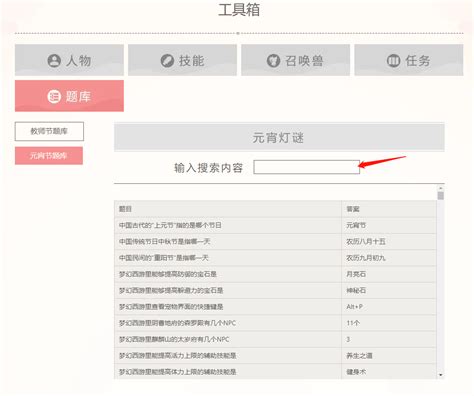Select the answer 神秘石
Image resolution: width=474 pixels, height=396 pixels.
tap(356, 291)
